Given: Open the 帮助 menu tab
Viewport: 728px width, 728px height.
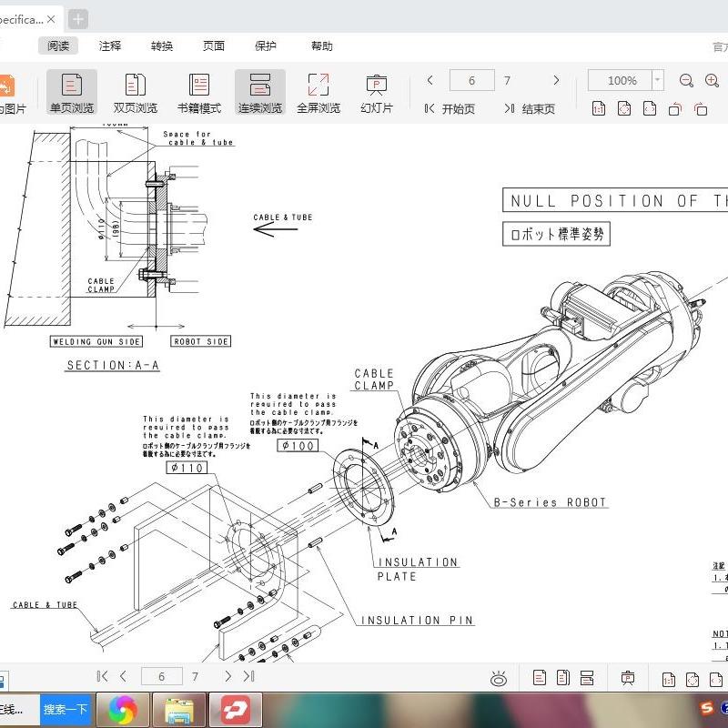Looking at the screenshot, I should (322, 45).
